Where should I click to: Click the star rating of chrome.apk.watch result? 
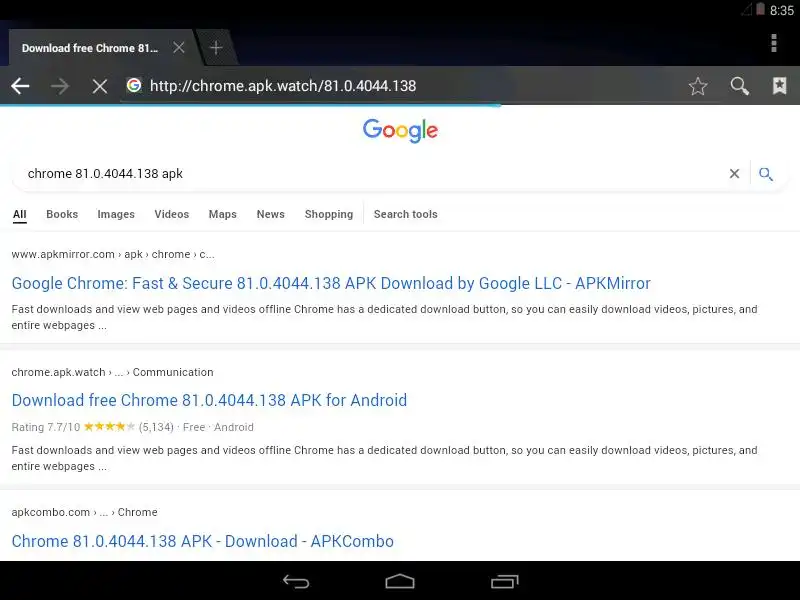point(109,427)
